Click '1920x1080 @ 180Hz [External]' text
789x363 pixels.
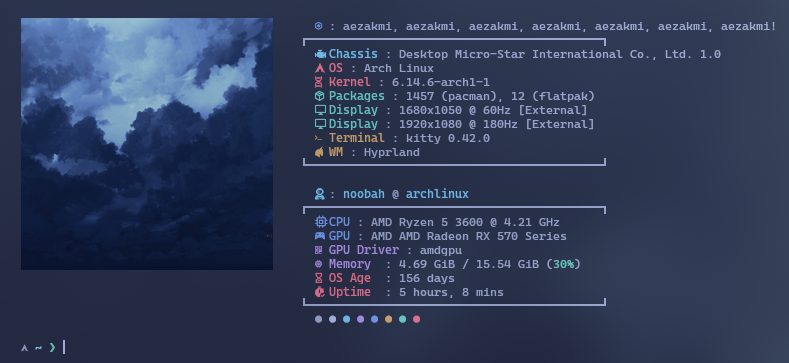click(497, 124)
